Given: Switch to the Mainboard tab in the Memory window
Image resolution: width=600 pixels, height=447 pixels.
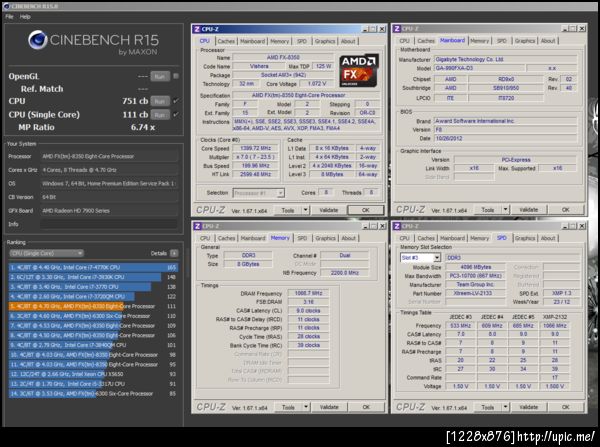Looking at the screenshot, I should [x=253, y=238].
